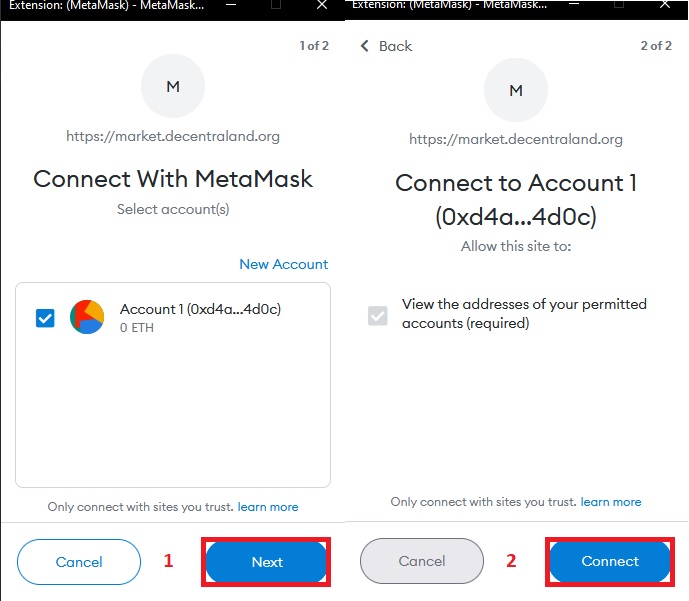689x601 pixels.
Task: Minimize the left MetaMask window
Action: click(x=231, y=5)
